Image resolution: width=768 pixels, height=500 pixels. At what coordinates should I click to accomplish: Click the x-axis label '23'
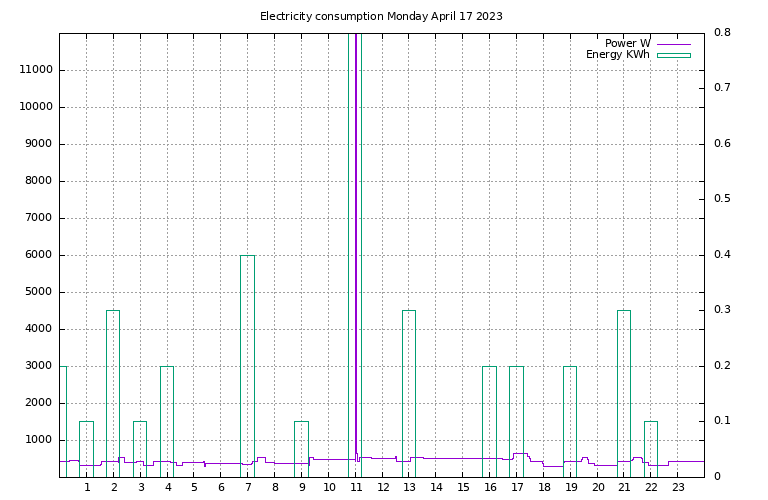tap(677, 487)
